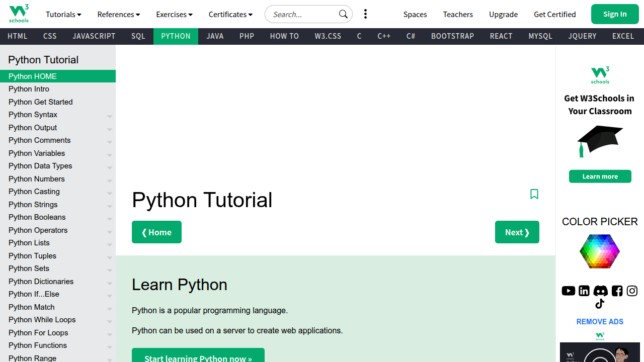
Task: Click the graduation cap classroom graphic
Action: click(600, 141)
